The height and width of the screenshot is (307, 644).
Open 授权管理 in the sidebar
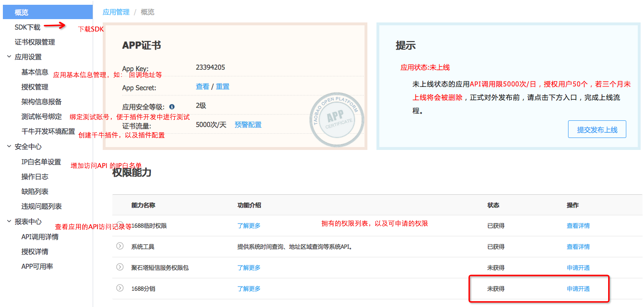point(35,87)
